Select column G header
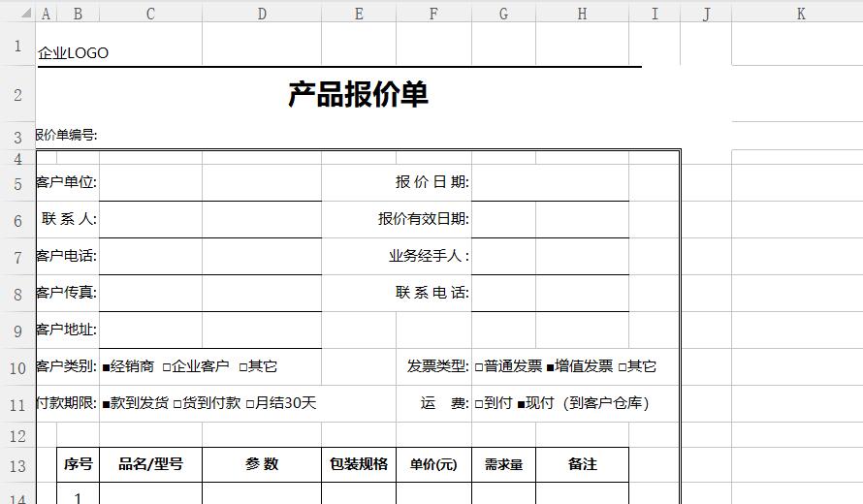The image size is (863, 504). pyautogui.click(x=503, y=14)
